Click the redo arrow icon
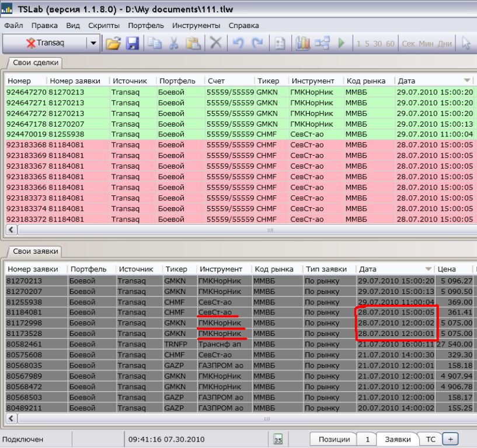 coord(257,44)
